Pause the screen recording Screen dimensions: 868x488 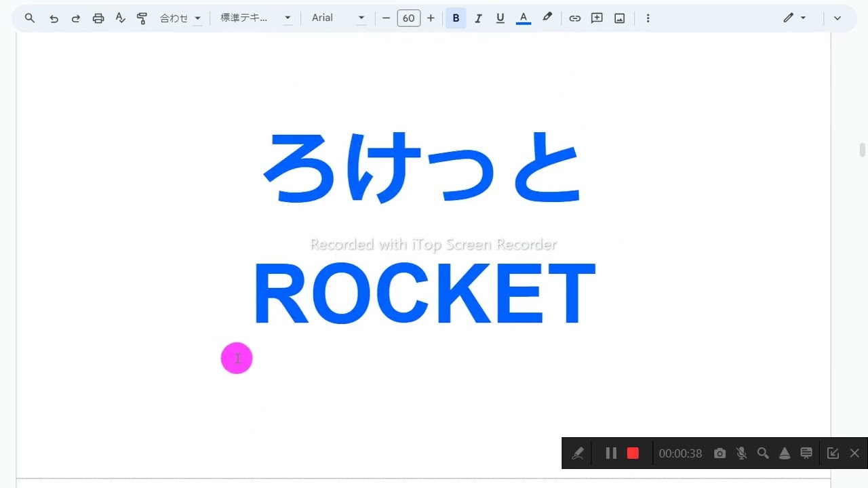point(611,453)
